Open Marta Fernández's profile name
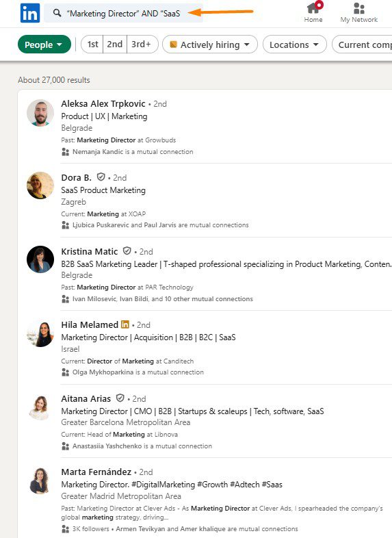Screen dimensions: 392x538 click(x=96, y=472)
